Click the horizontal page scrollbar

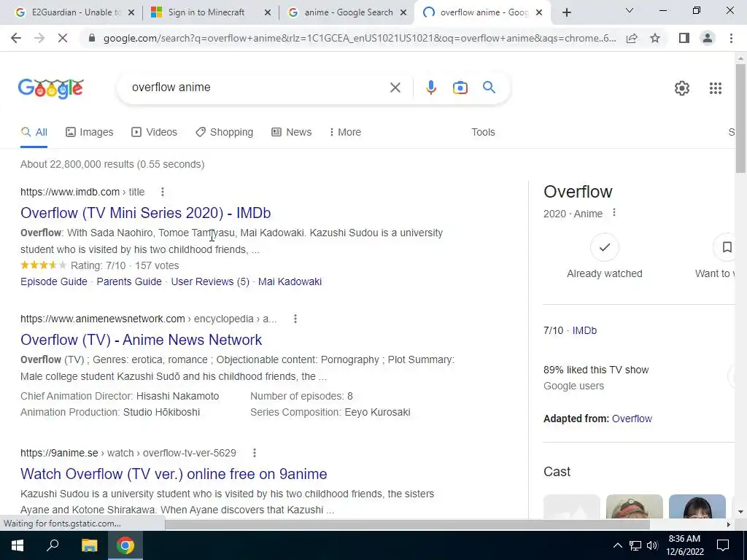[407, 524]
